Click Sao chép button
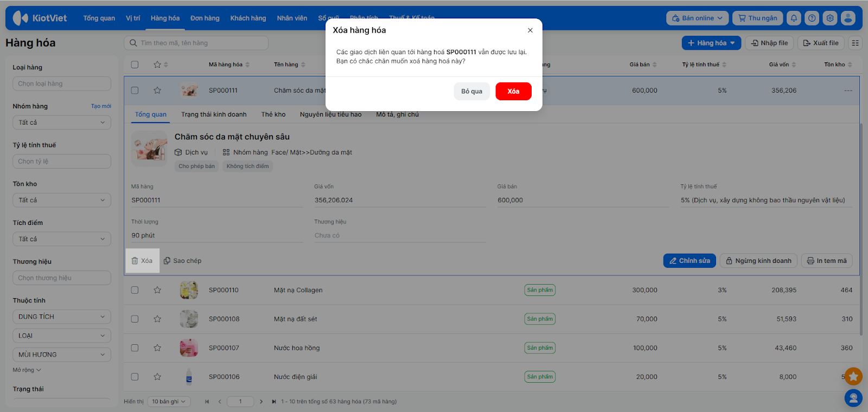The height and width of the screenshot is (412, 868). [183, 261]
